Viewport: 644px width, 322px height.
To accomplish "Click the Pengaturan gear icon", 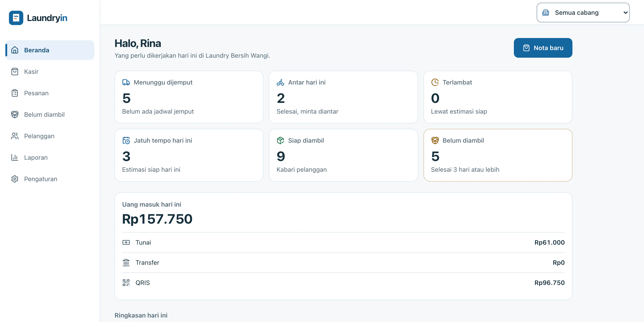I will (x=15, y=179).
